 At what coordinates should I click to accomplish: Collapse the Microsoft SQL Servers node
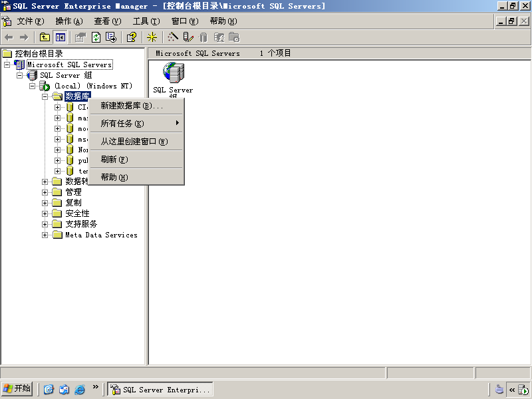pyautogui.click(x=7, y=65)
